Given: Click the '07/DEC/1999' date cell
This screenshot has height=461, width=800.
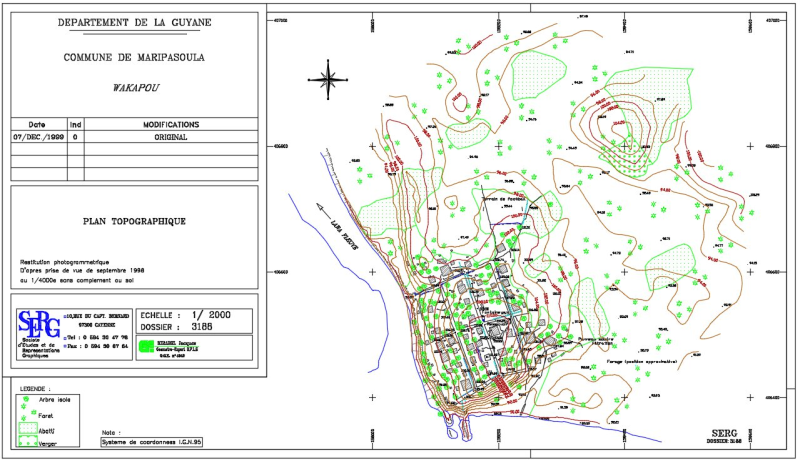Looking at the screenshot, I should coord(37,135).
